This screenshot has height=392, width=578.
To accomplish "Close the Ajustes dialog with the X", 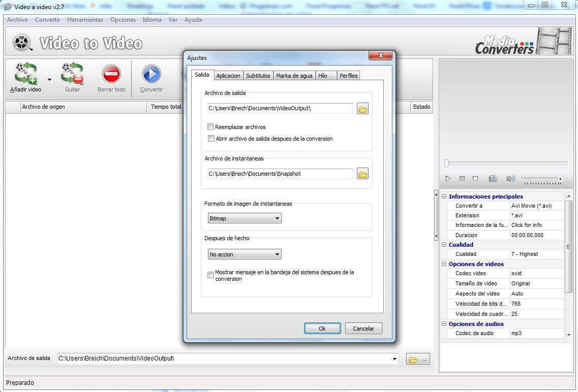I will click(381, 55).
